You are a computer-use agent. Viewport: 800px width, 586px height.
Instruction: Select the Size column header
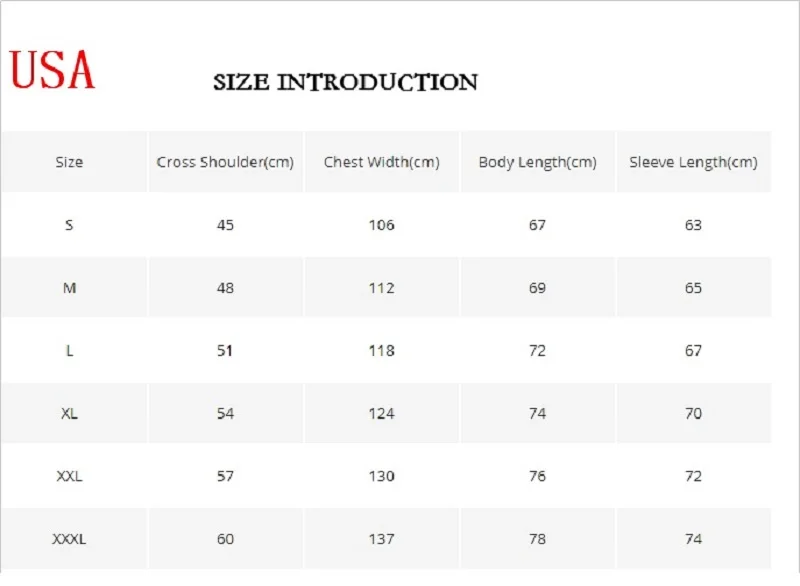pyautogui.click(x=69, y=162)
